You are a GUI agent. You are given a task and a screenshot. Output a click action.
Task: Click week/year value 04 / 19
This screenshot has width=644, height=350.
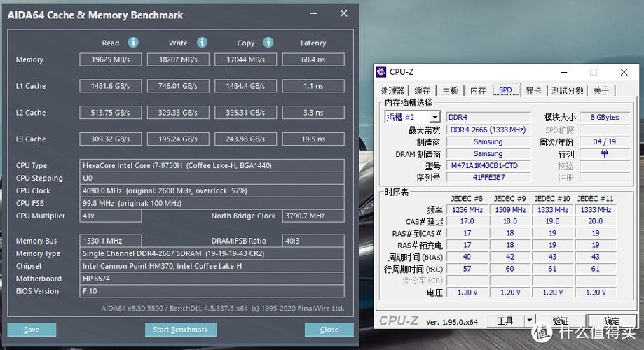605,141
